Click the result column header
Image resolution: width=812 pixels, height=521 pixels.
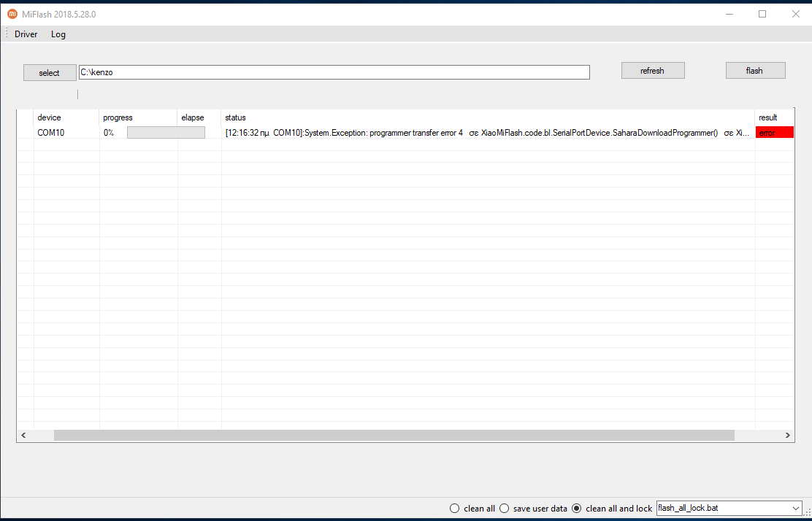pos(774,117)
